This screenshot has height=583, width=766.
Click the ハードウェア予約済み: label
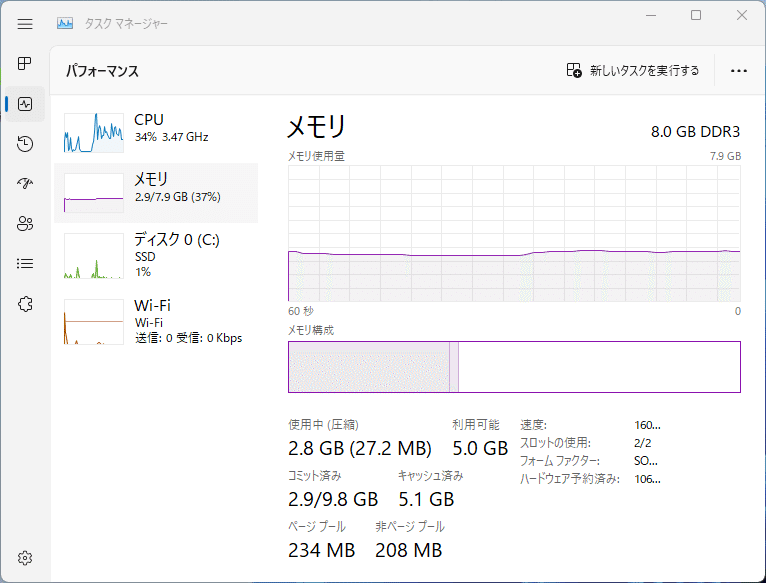[570, 479]
